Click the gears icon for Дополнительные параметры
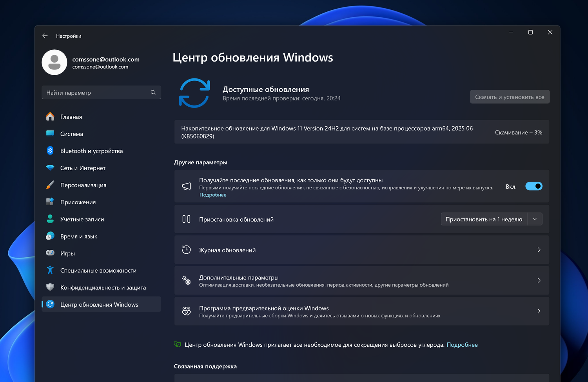This screenshot has height=382, width=588. 187,280
